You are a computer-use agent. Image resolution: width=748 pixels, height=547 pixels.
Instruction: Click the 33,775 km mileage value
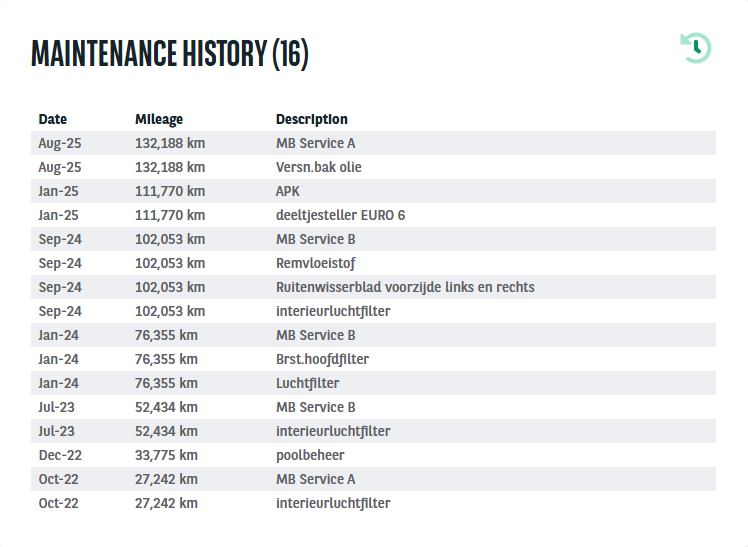[166, 455]
